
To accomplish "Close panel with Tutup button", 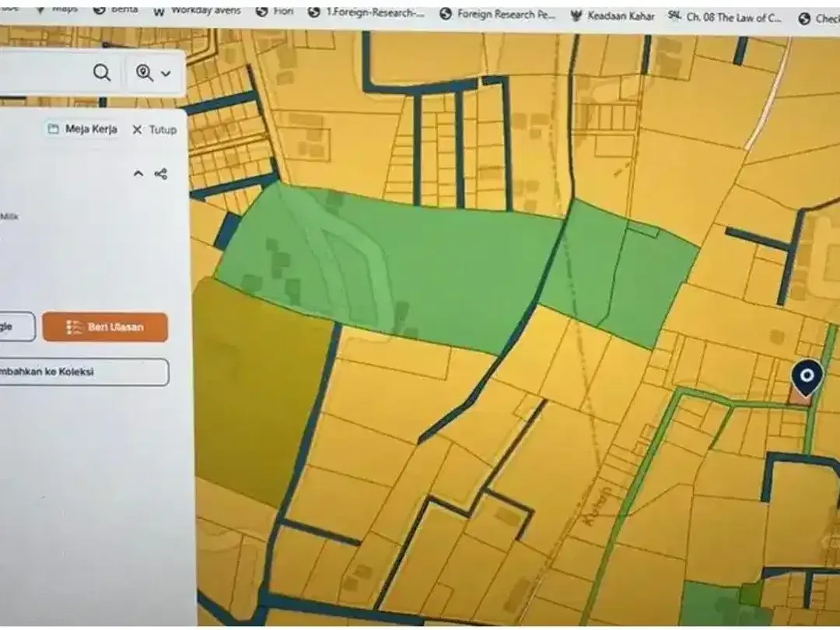I will coord(154,130).
